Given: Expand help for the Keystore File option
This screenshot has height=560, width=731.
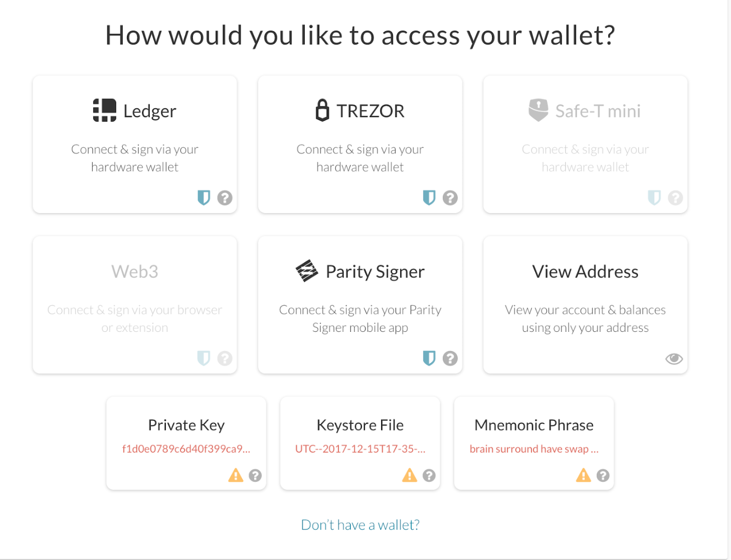Looking at the screenshot, I should coord(429,475).
